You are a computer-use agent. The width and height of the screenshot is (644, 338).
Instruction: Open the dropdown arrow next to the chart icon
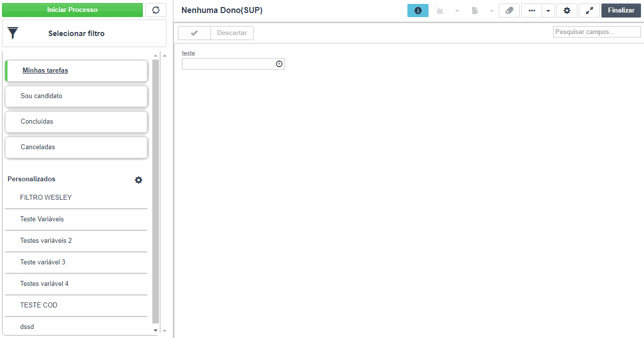[x=457, y=11]
